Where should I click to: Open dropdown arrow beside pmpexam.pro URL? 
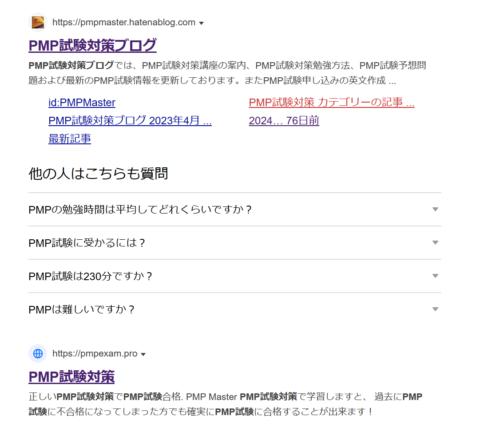143,354
